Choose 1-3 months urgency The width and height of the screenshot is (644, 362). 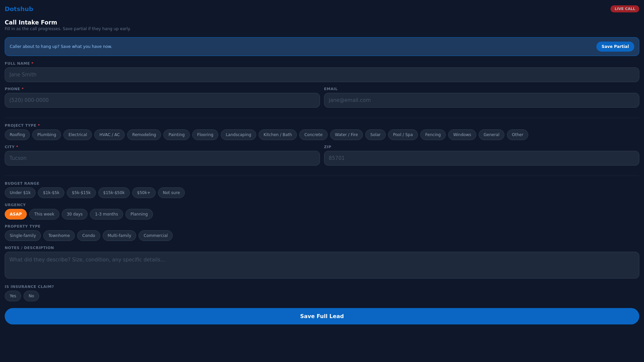[106, 214]
